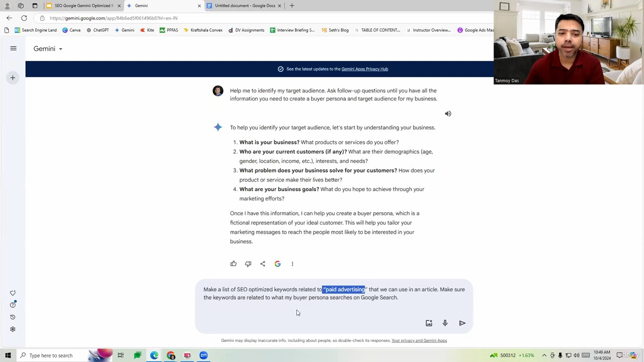
Task: Click the stock ticker 500312 widget
Action: point(512,355)
